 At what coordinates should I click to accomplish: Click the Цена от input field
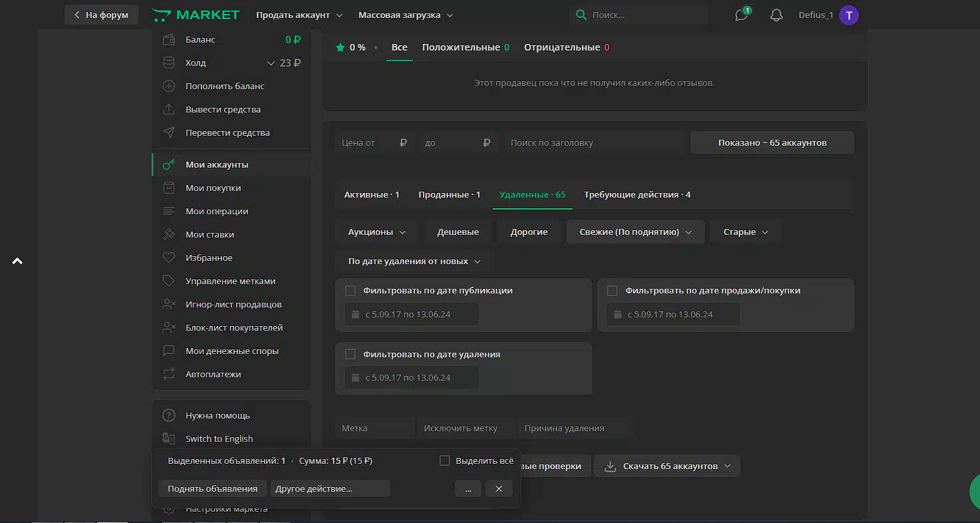tap(375, 142)
